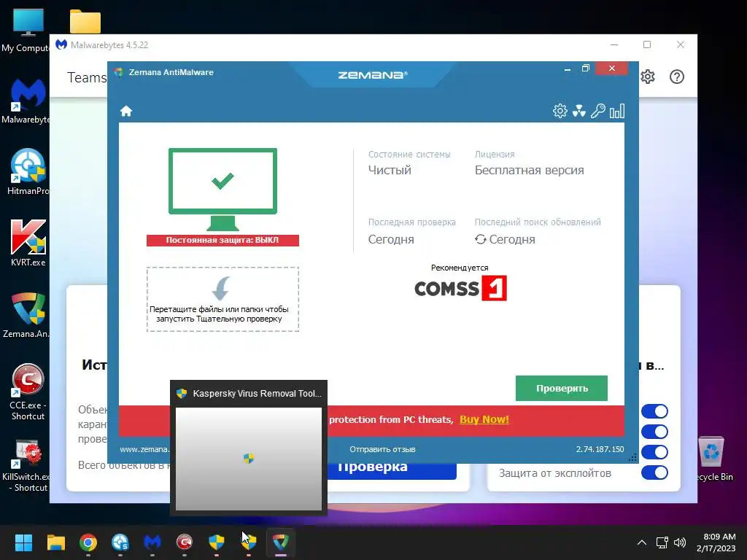Open Zemana quarantine radiation icon

[578, 111]
